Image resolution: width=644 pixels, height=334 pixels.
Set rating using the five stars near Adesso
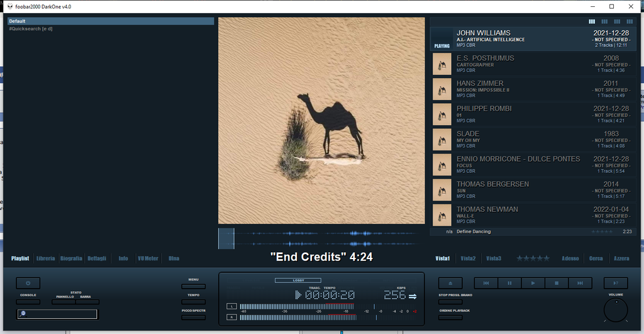point(533,259)
